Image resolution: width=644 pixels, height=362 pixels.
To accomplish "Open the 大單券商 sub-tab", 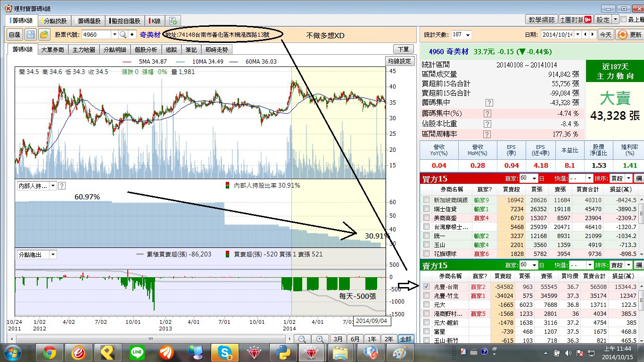I will [x=53, y=49].
